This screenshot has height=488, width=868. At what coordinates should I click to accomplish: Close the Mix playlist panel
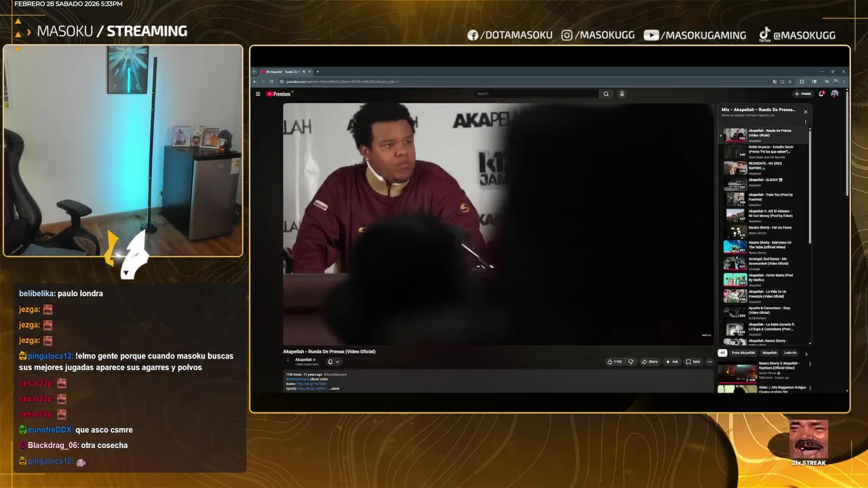pos(806,112)
